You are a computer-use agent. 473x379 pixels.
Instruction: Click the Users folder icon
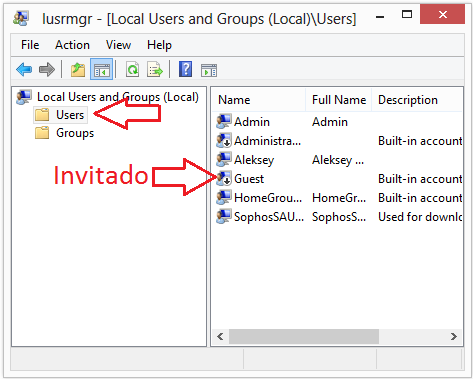pos(42,115)
